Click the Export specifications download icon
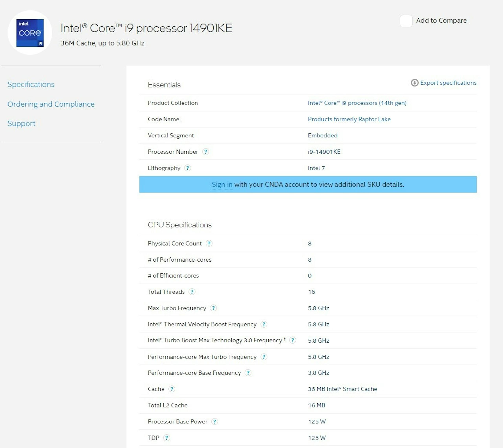Image resolution: width=503 pixels, height=448 pixels. pyautogui.click(x=414, y=83)
